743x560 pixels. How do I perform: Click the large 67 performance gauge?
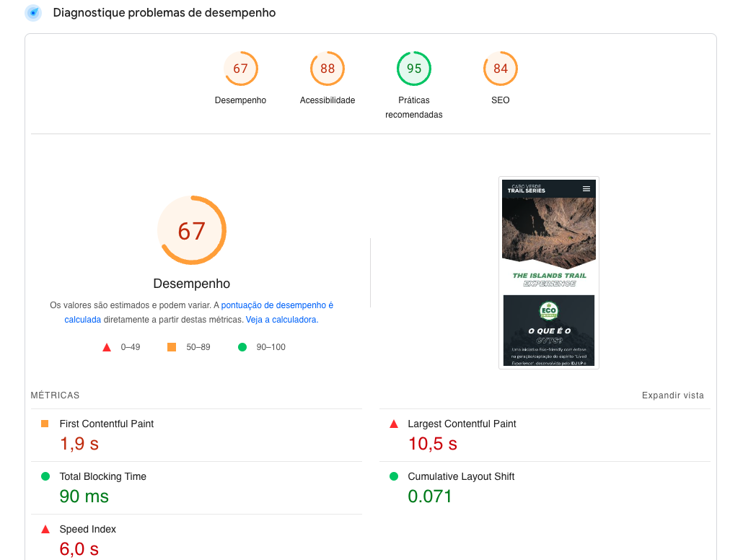pyautogui.click(x=192, y=231)
